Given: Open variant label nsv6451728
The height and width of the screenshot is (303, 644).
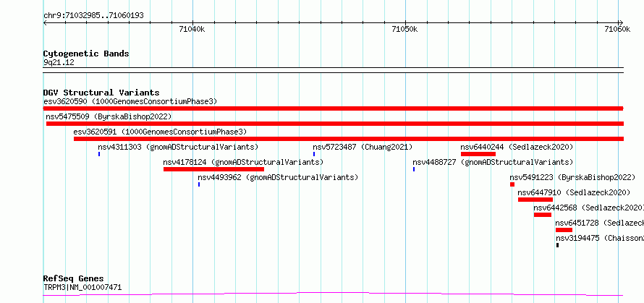Looking at the screenshot, I should (x=600, y=223).
